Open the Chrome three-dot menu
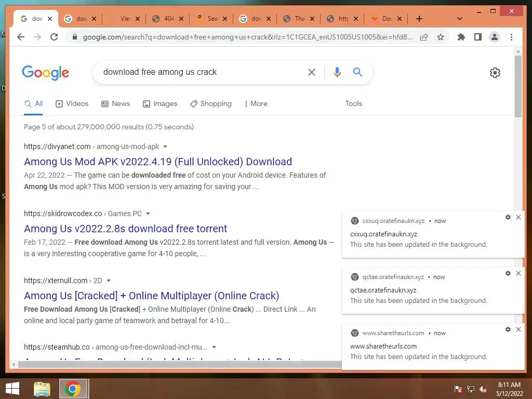The width and height of the screenshot is (532, 399). (511, 37)
